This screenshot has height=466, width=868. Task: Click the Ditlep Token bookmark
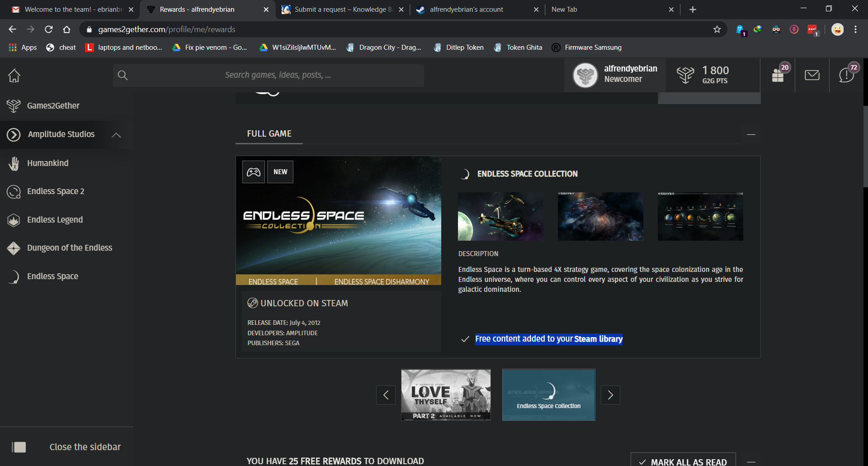(458, 48)
